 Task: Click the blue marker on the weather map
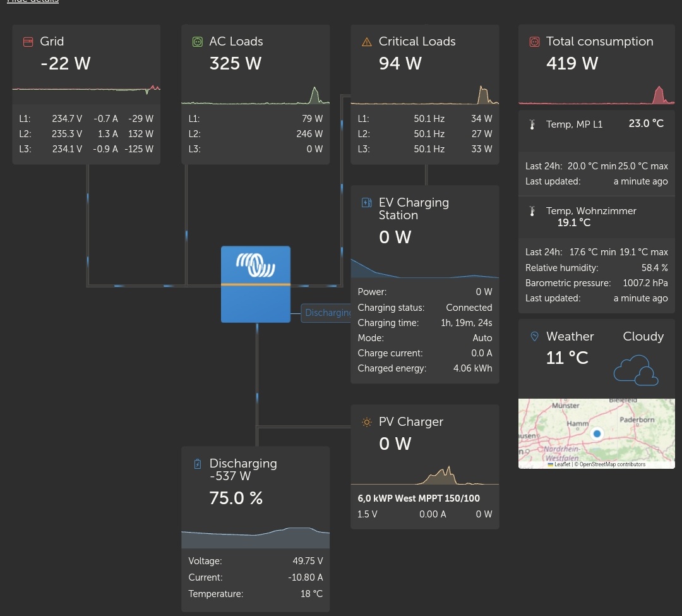tap(597, 434)
